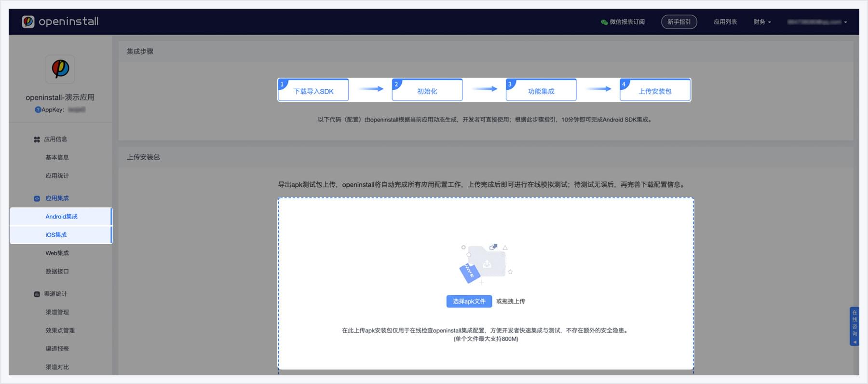This screenshot has width=868, height=384.
Task: Expand the 财务 dropdown menu
Action: (x=762, y=22)
